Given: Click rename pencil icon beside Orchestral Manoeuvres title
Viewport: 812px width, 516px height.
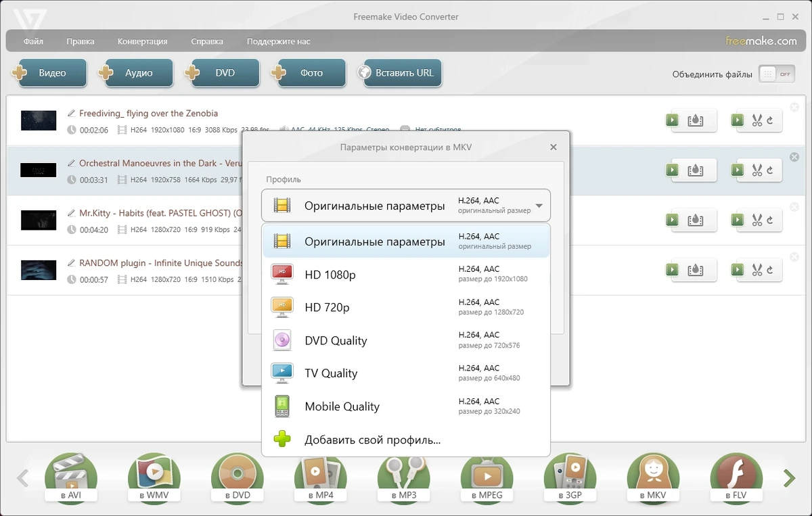Looking at the screenshot, I should click(72, 163).
